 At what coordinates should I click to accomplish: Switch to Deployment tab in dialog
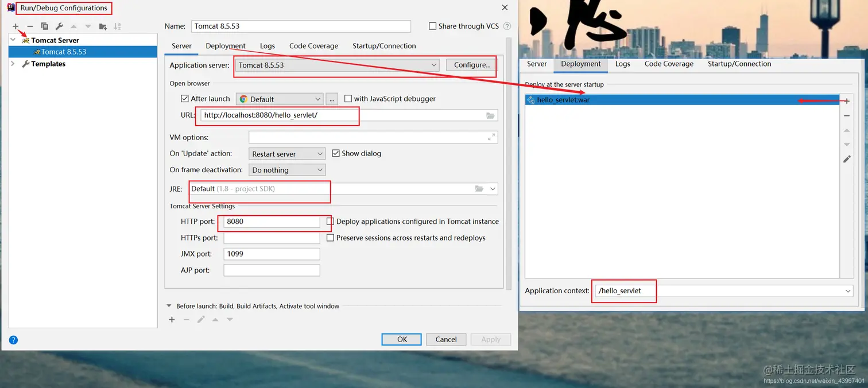tap(226, 46)
